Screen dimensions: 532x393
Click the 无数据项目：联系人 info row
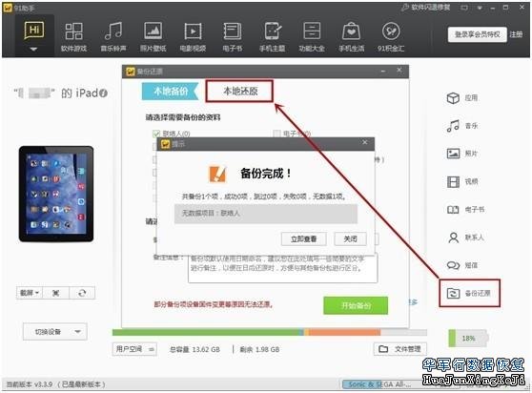point(266,214)
